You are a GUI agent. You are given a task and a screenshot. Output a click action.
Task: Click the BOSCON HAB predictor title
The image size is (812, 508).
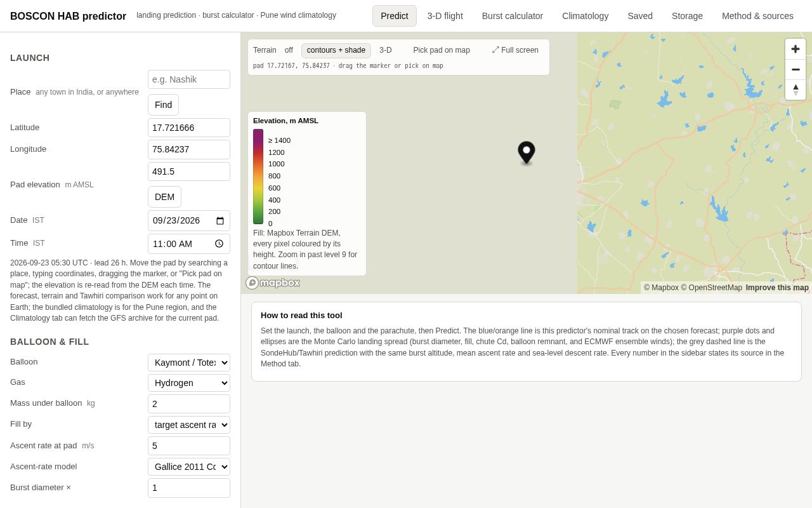point(68,17)
